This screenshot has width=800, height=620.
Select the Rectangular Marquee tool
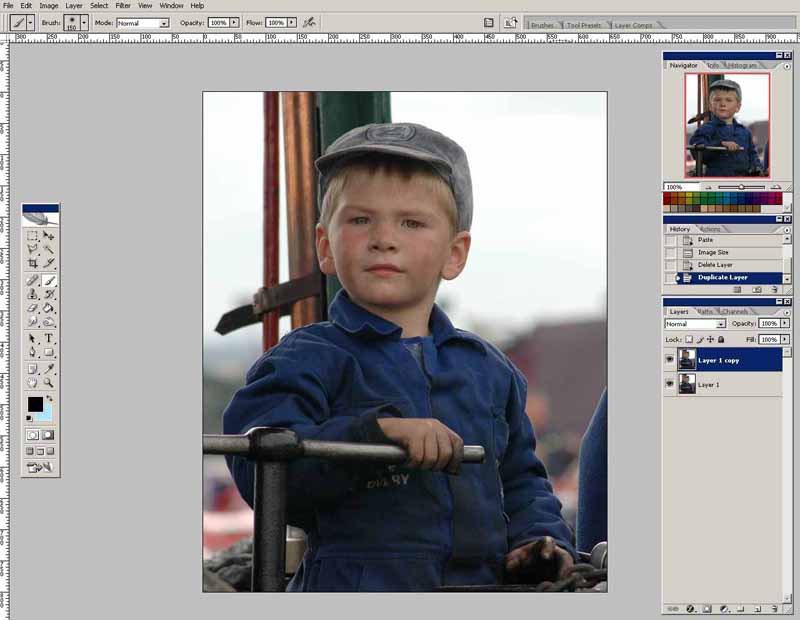click(33, 236)
